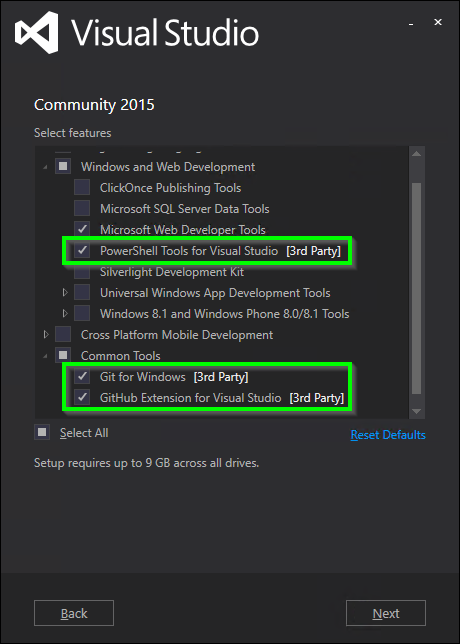Enable ClickOnce Publishing Tools checkbox

point(82,188)
